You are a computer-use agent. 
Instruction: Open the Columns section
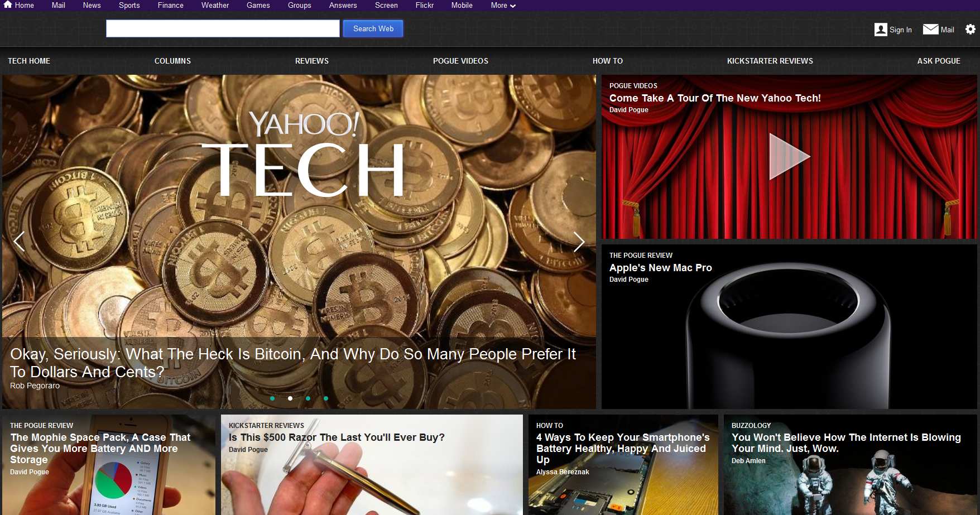(172, 61)
